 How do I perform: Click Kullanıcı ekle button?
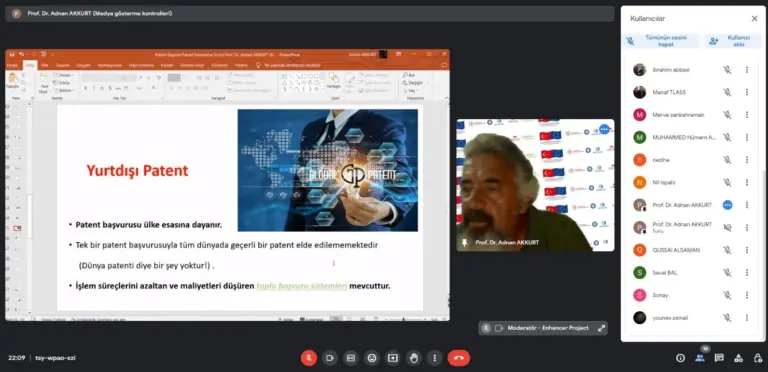[x=733, y=41]
